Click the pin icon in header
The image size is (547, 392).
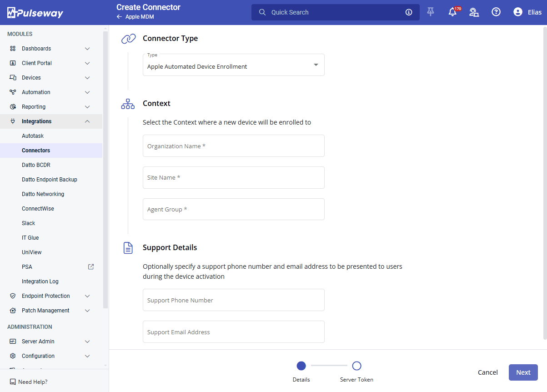(x=431, y=12)
